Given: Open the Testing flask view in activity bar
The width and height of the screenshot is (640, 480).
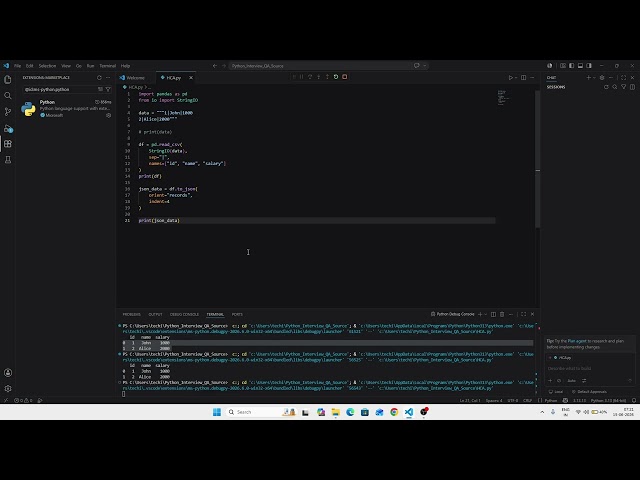Looking at the screenshot, I should click(8, 160).
